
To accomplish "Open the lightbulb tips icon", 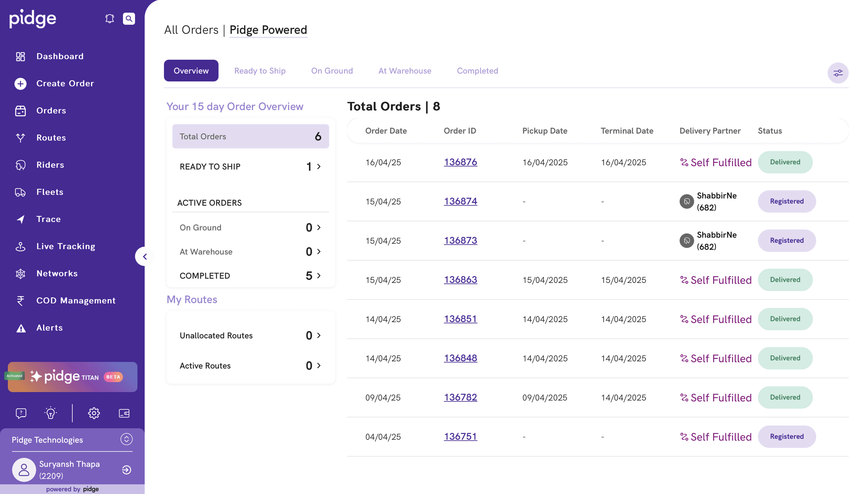I will point(51,413).
